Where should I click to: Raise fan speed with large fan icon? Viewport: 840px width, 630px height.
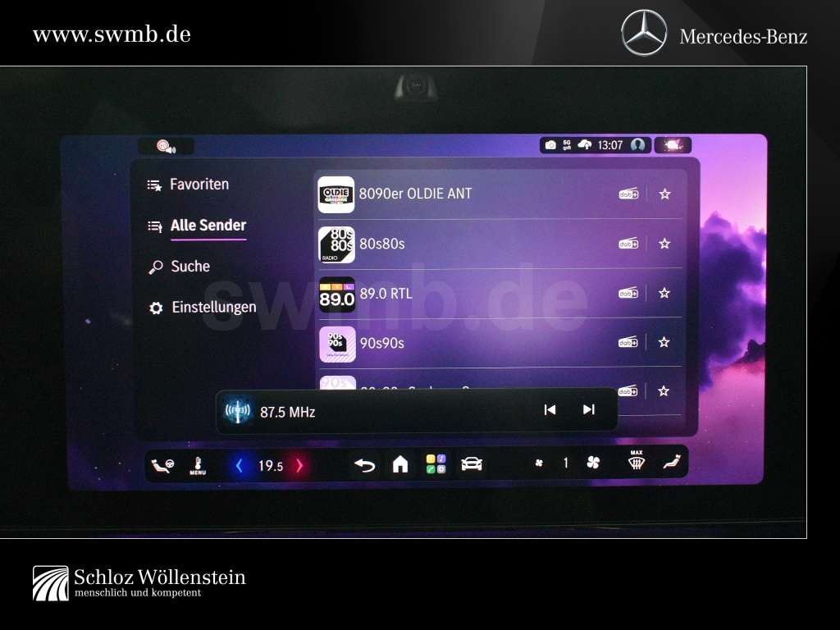pos(593,463)
